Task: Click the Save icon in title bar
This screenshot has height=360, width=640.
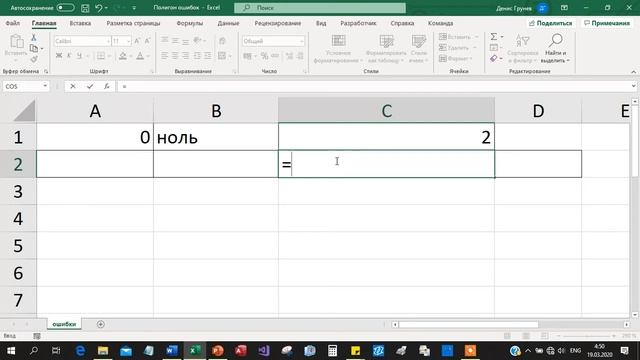Action: tap(85, 8)
